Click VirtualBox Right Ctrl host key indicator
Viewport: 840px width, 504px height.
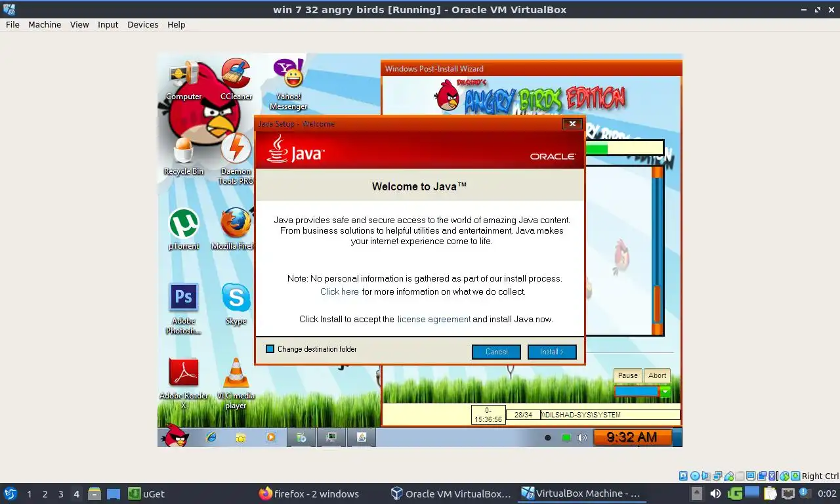820,476
